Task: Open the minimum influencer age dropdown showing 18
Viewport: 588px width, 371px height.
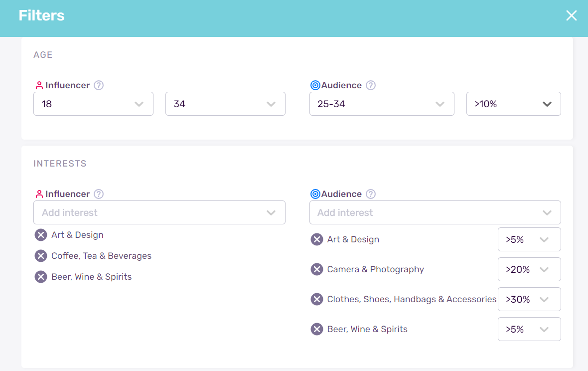Action: click(93, 104)
